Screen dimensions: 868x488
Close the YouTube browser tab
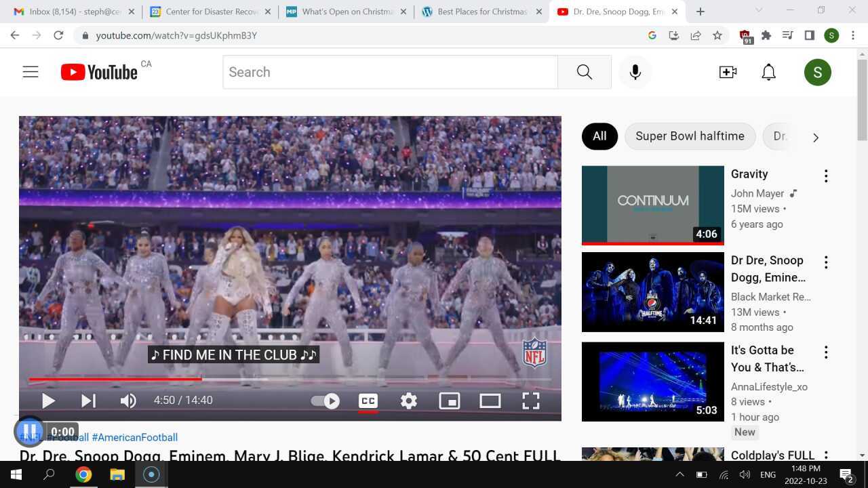(675, 12)
